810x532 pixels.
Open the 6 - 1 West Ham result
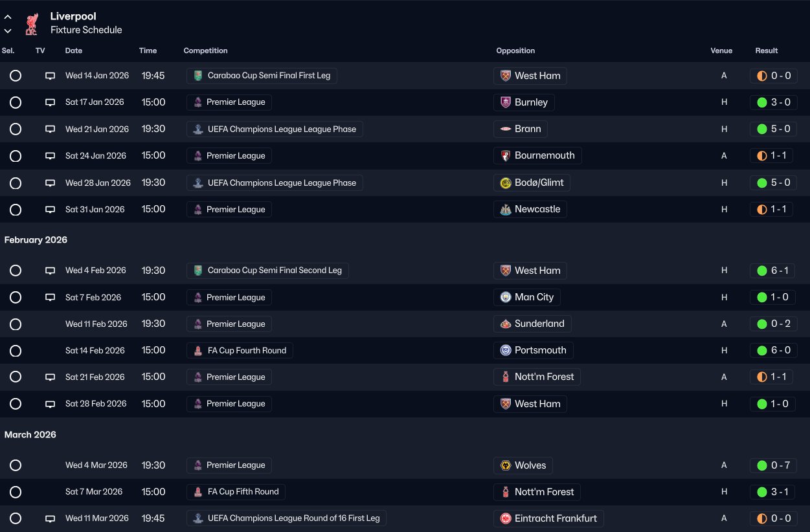tap(772, 271)
